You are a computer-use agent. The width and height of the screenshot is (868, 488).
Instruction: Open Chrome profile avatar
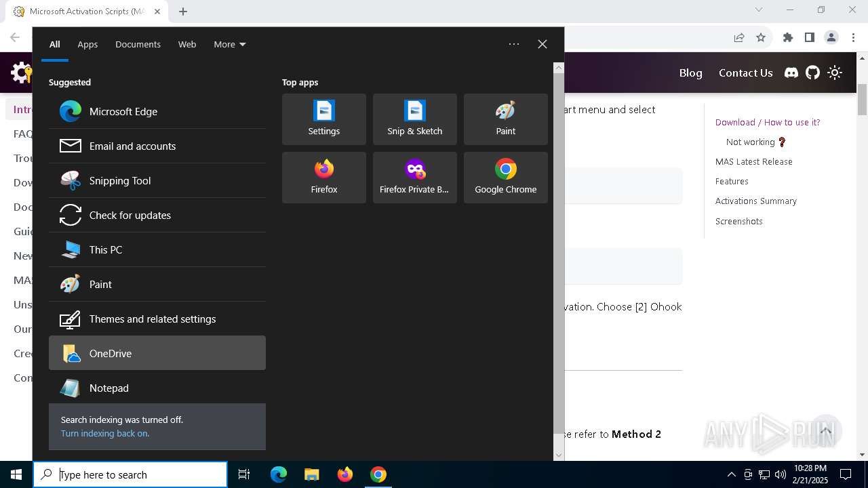pyautogui.click(x=831, y=37)
